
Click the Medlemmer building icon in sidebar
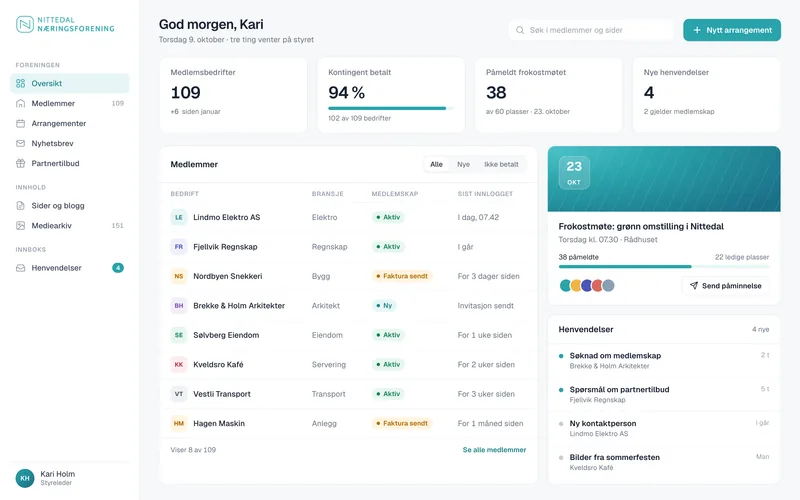[x=20, y=103]
